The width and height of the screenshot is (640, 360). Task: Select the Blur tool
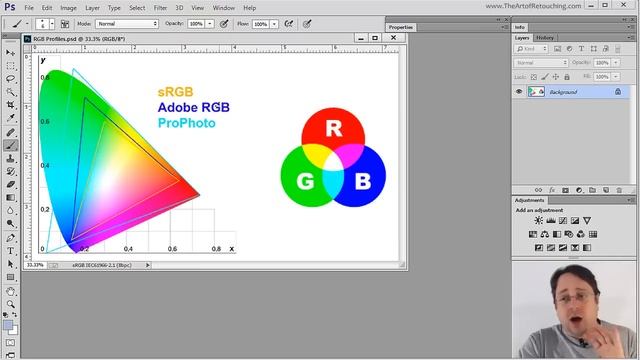pyautogui.click(x=11, y=211)
